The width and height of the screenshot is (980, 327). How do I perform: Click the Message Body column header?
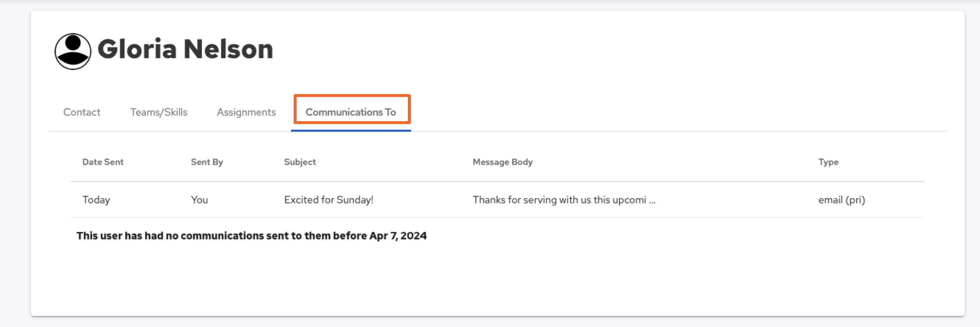tap(502, 162)
